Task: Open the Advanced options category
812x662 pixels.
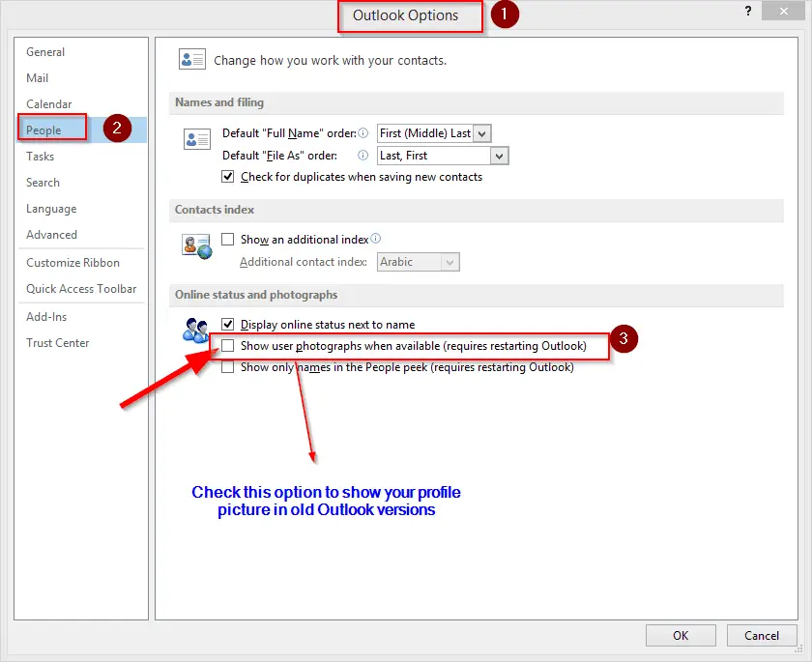Action: [x=52, y=235]
